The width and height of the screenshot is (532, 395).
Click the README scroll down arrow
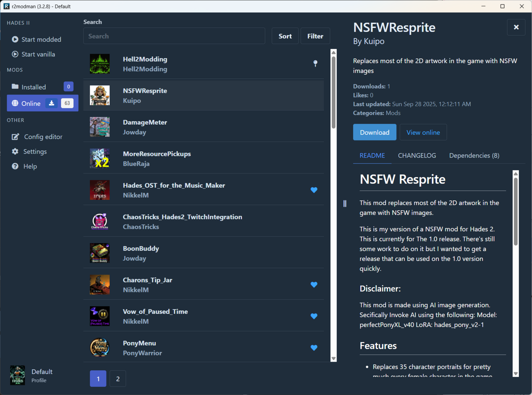(x=516, y=374)
